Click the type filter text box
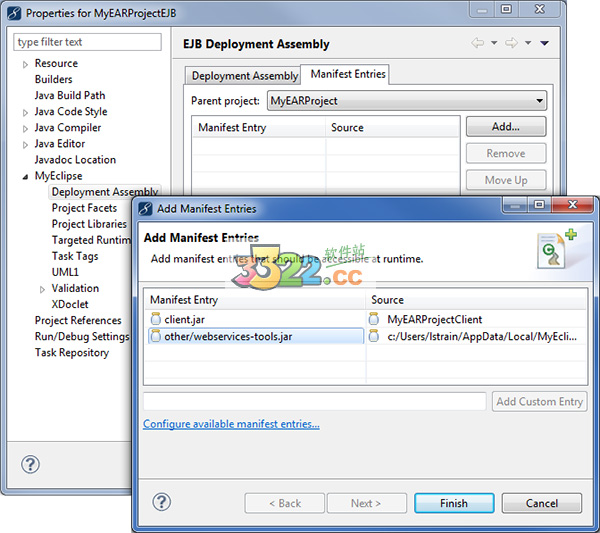This screenshot has width=600, height=533. (87, 42)
